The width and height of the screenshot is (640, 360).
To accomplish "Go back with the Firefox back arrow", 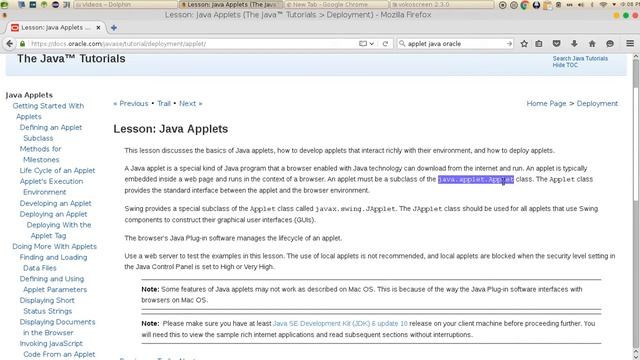I will click(9, 44).
